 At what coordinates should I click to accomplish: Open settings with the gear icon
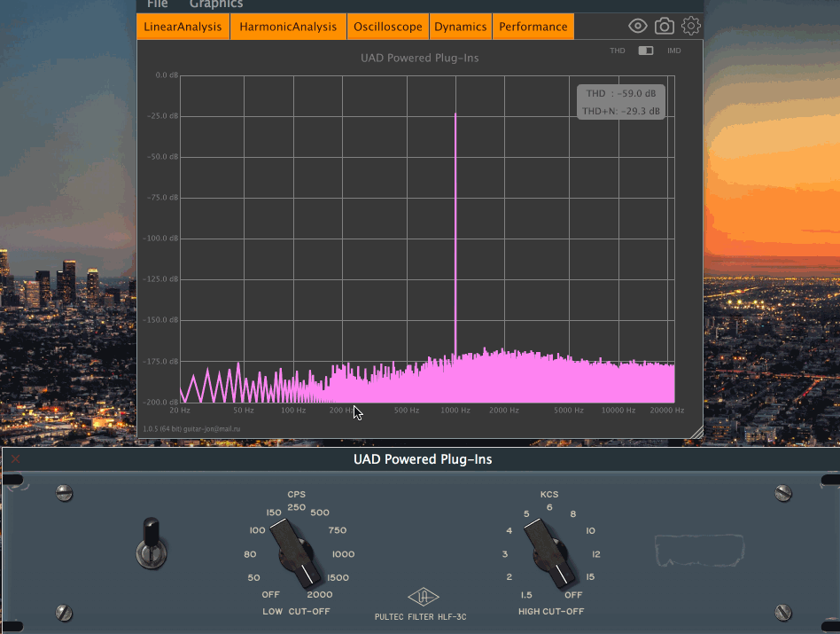click(691, 26)
